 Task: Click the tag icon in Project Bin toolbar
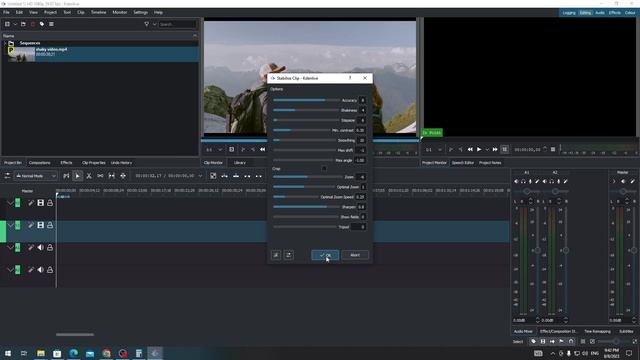click(x=42, y=24)
